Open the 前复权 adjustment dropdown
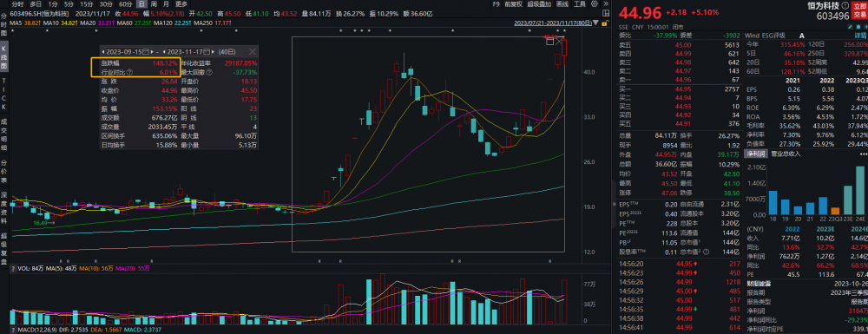Image resolution: width=868 pixels, height=334 pixels. tap(513, 3)
